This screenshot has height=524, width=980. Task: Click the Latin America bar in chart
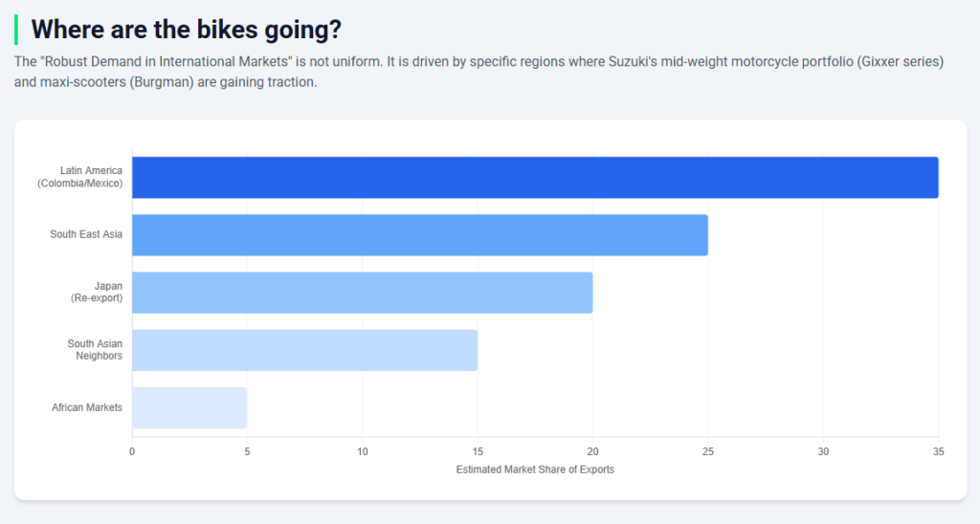pyautogui.click(x=535, y=177)
